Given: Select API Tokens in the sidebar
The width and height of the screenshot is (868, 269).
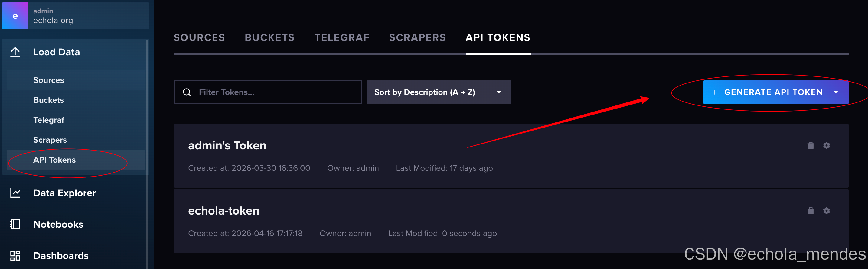Looking at the screenshot, I should point(54,160).
